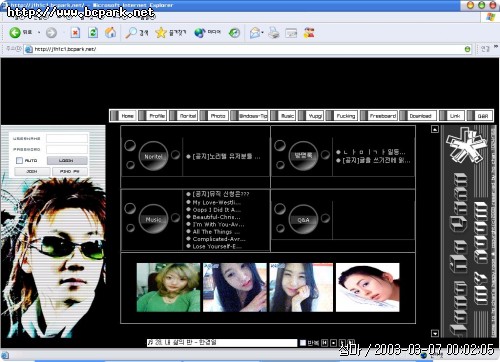The height and width of the screenshot is (362, 500).
Task: Stop the music with the player's stop button
Action: (333, 343)
